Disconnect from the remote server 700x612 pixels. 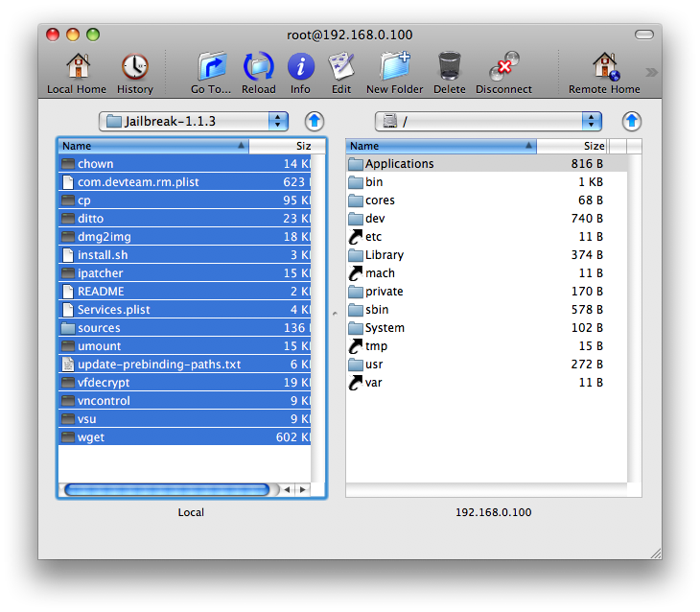tap(503, 68)
